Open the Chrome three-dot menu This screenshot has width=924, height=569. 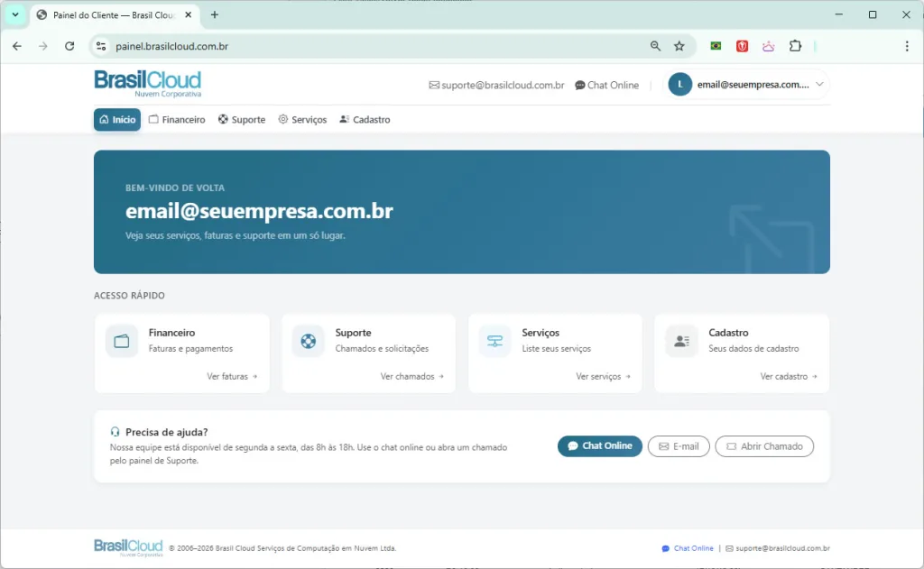(906, 45)
